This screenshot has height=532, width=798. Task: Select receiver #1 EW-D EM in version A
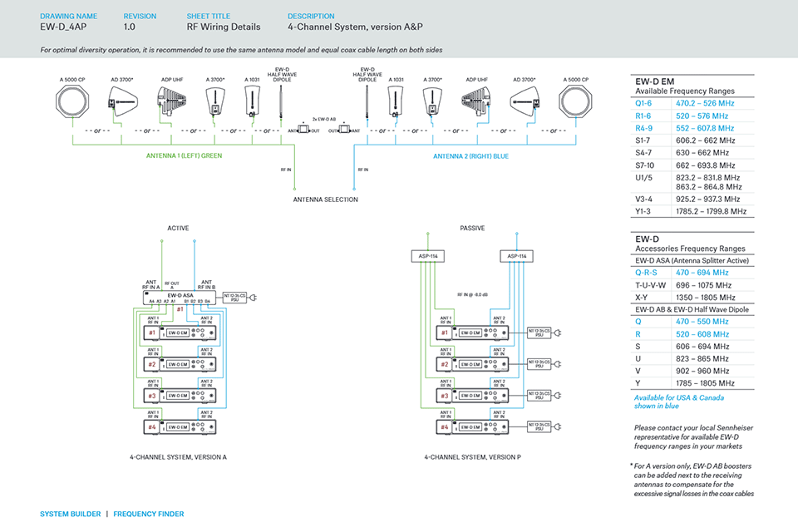[180, 333]
